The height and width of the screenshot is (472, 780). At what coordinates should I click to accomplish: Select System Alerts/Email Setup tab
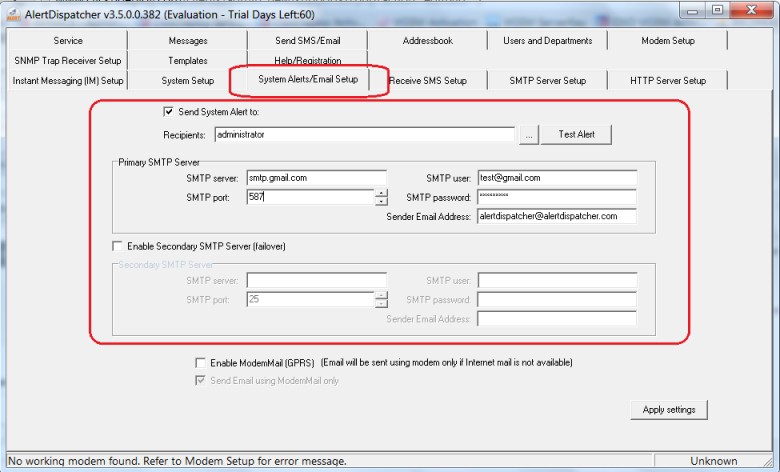(308, 79)
